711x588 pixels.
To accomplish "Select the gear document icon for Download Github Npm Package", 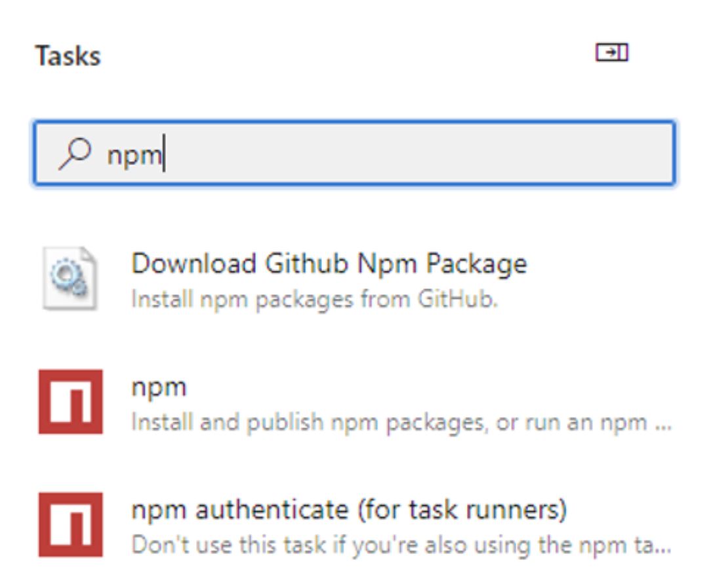I will pos(70,278).
